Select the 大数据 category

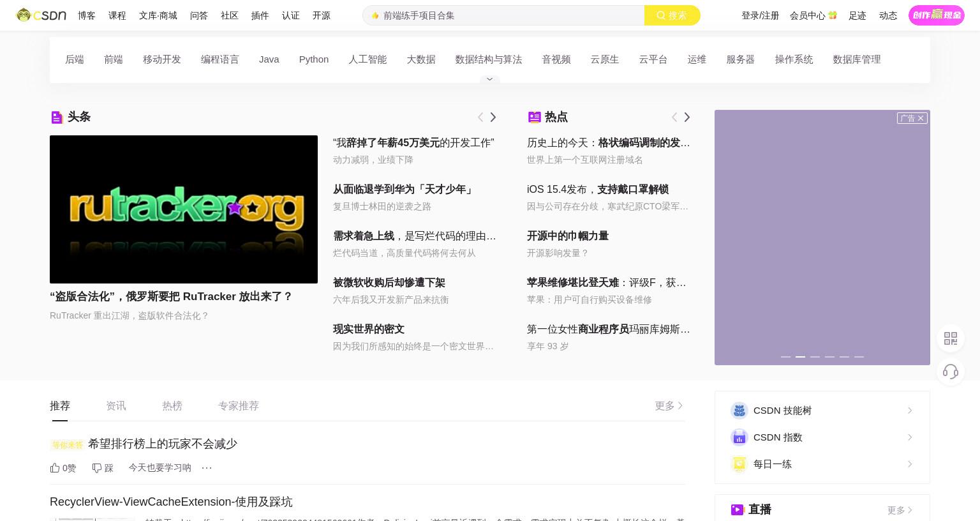coord(421,59)
